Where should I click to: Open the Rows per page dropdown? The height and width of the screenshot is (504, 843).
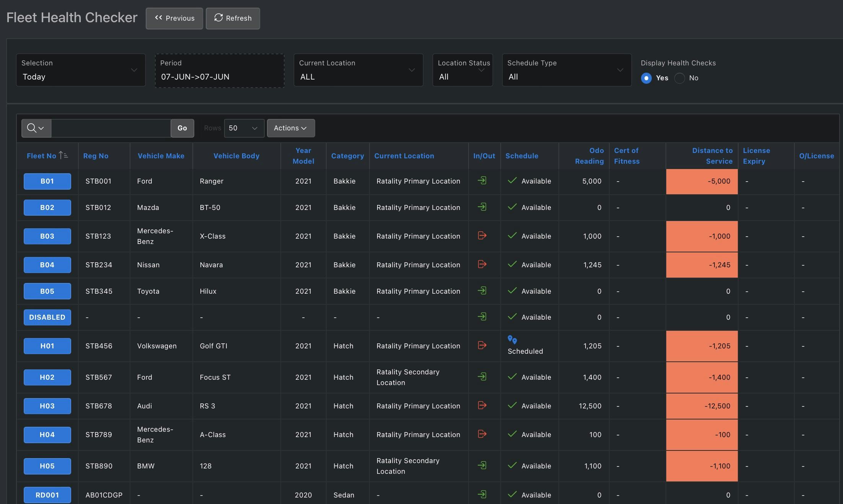(x=244, y=128)
